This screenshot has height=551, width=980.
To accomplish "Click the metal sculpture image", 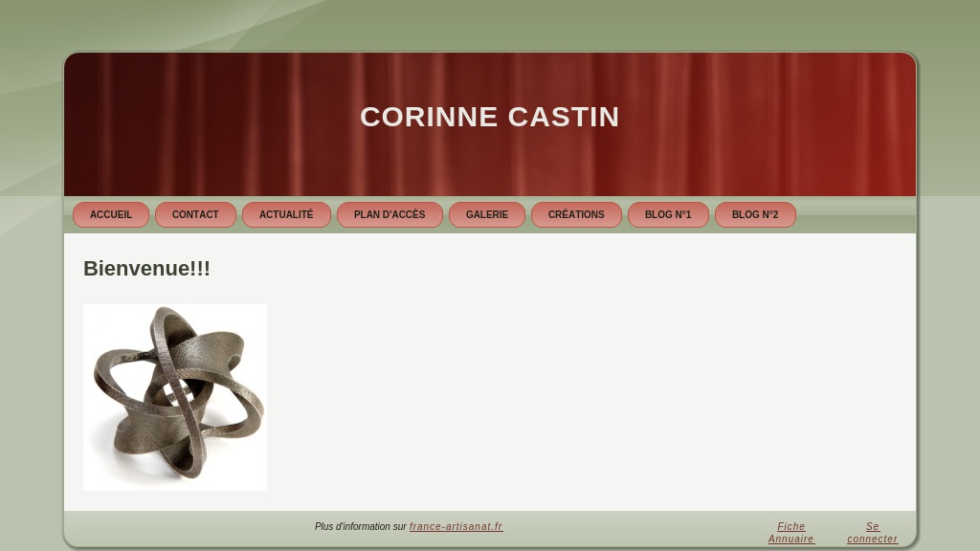I will [x=175, y=397].
